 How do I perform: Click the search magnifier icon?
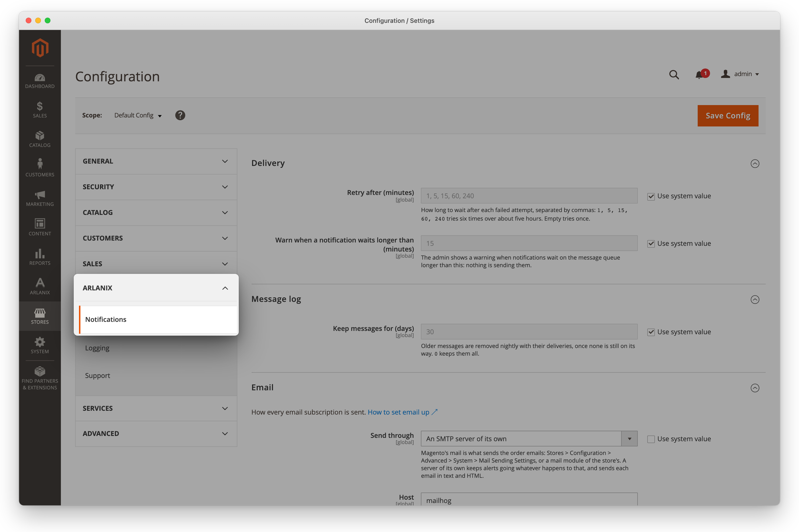tap(674, 75)
